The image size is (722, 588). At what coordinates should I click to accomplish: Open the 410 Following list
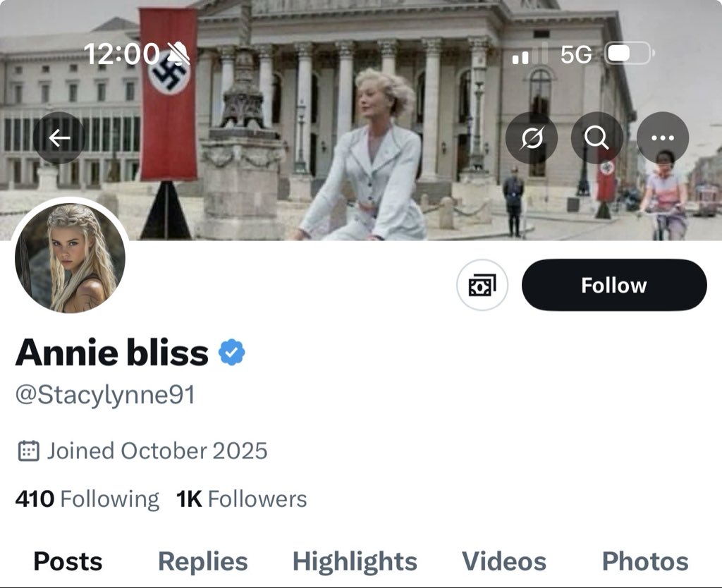[87, 499]
